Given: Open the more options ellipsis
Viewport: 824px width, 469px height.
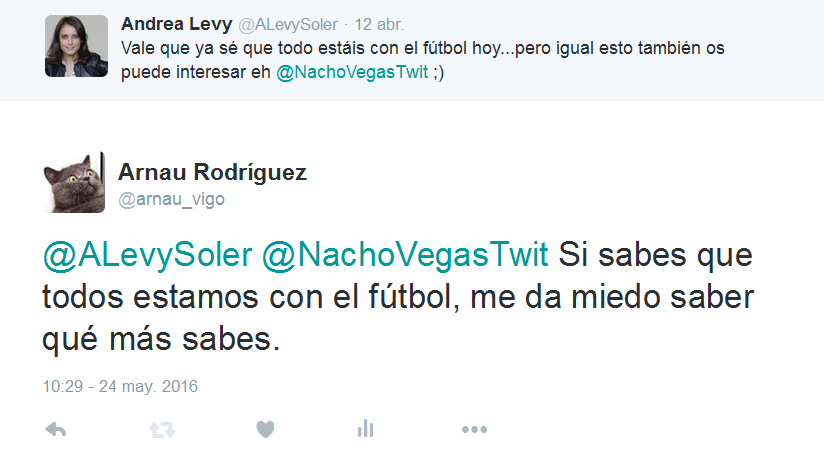Looking at the screenshot, I should (475, 430).
